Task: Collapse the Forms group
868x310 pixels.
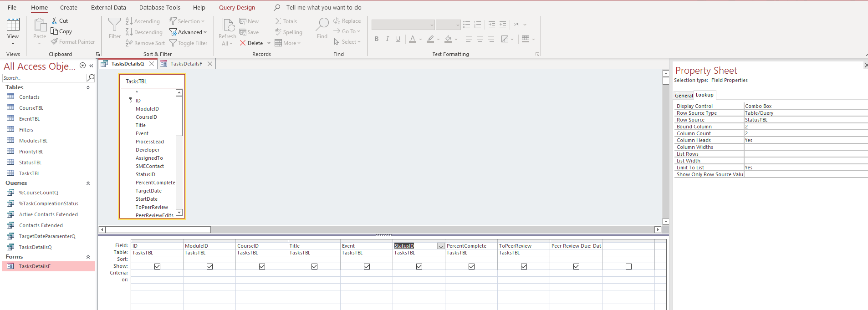Action: click(88, 257)
